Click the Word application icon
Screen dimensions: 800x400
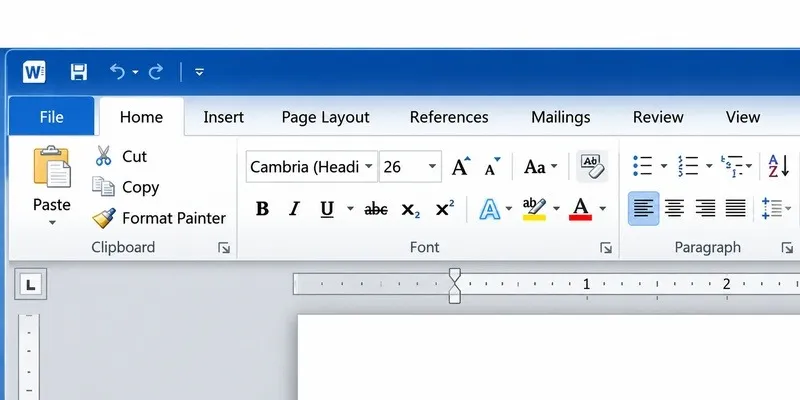click(x=34, y=72)
